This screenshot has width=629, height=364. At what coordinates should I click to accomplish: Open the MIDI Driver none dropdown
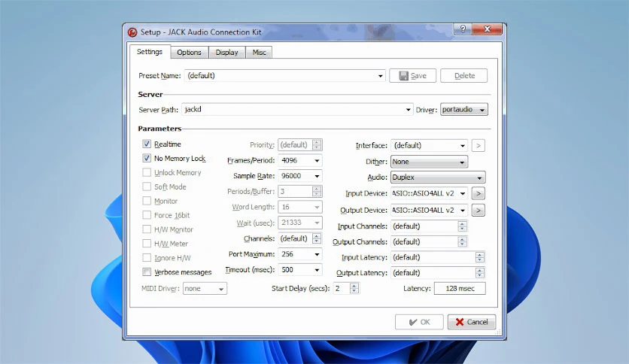tap(205, 289)
